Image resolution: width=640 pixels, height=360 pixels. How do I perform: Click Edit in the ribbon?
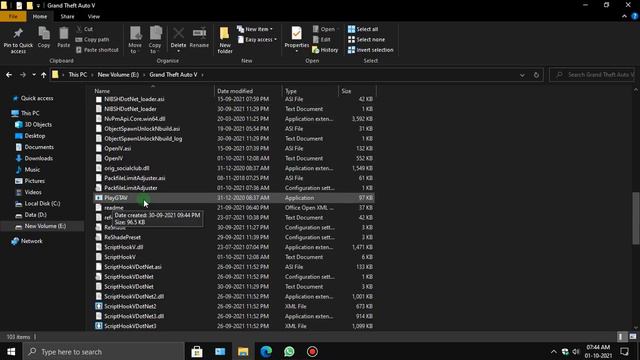(x=322, y=40)
